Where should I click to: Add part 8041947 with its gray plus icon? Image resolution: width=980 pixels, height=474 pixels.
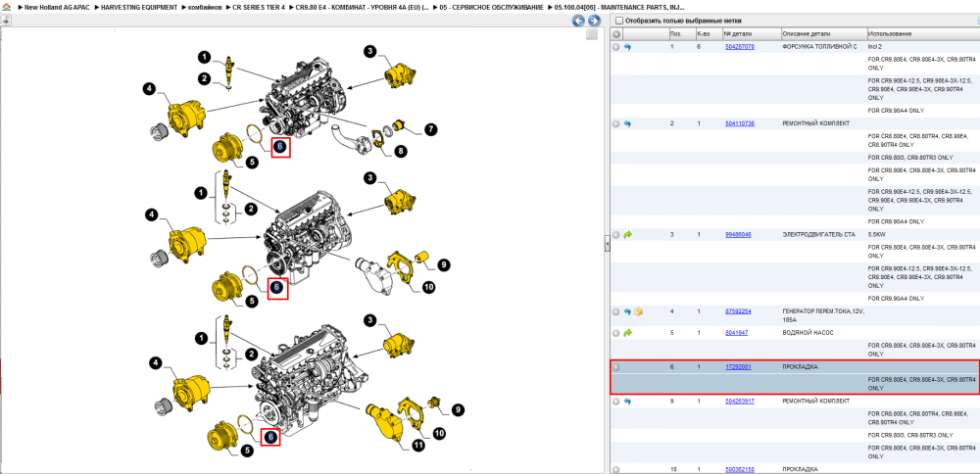[x=616, y=332]
